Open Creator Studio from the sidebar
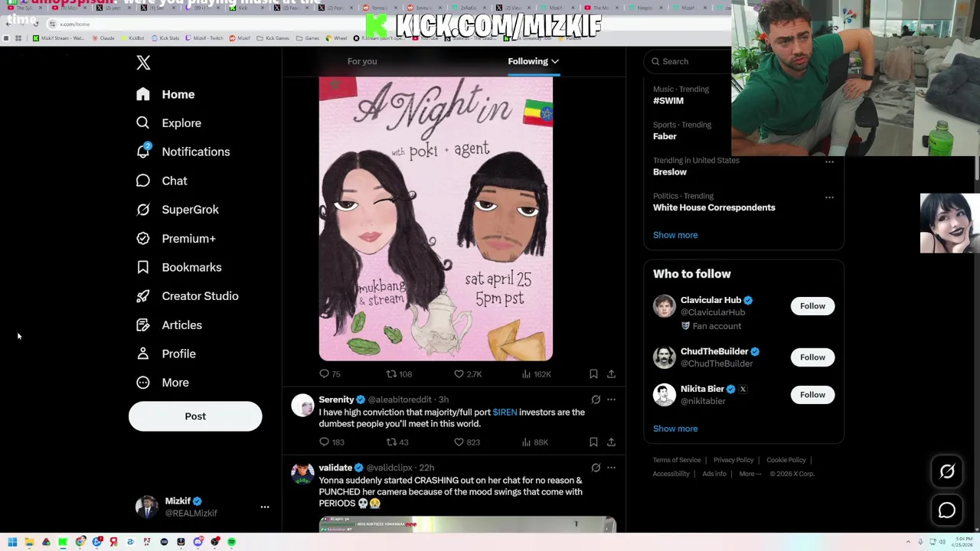 pyautogui.click(x=187, y=296)
